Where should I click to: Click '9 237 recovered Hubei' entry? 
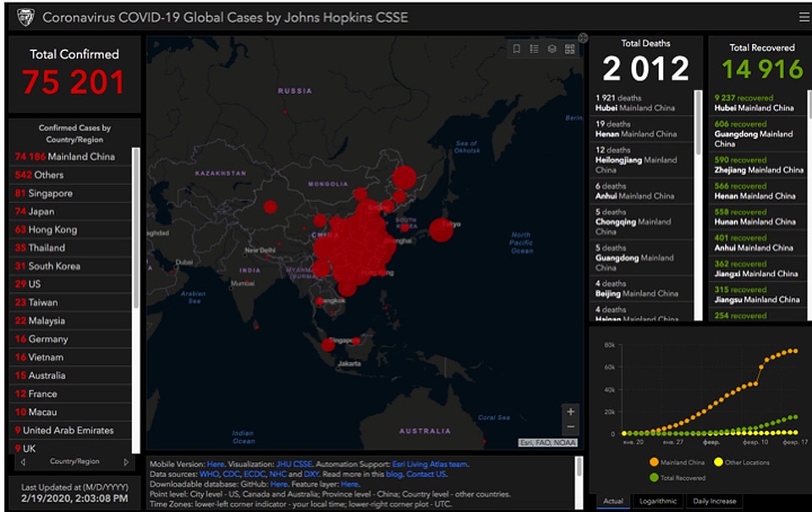[758, 102]
